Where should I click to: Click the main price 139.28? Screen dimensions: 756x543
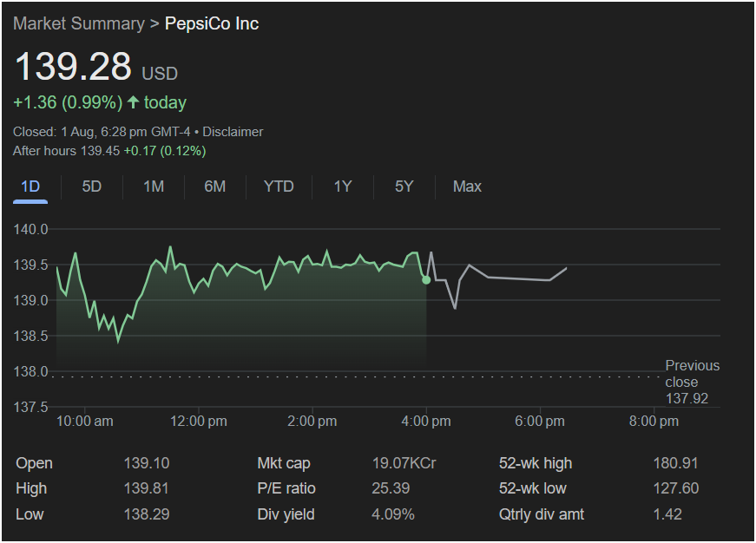click(x=73, y=66)
